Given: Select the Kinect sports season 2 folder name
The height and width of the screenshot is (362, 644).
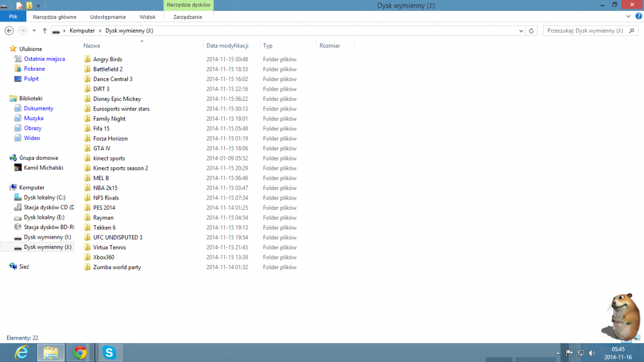Looking at the screenshot, I should [x=121, y=168].
